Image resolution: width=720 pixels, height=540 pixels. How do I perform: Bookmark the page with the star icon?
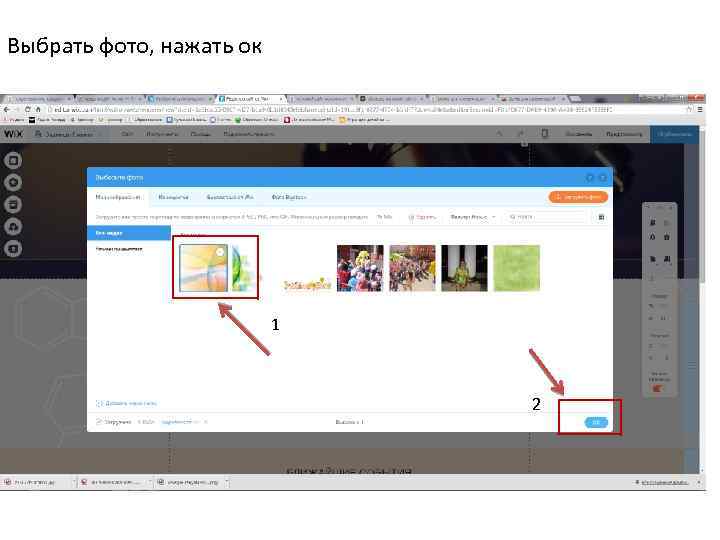point(689,109)
